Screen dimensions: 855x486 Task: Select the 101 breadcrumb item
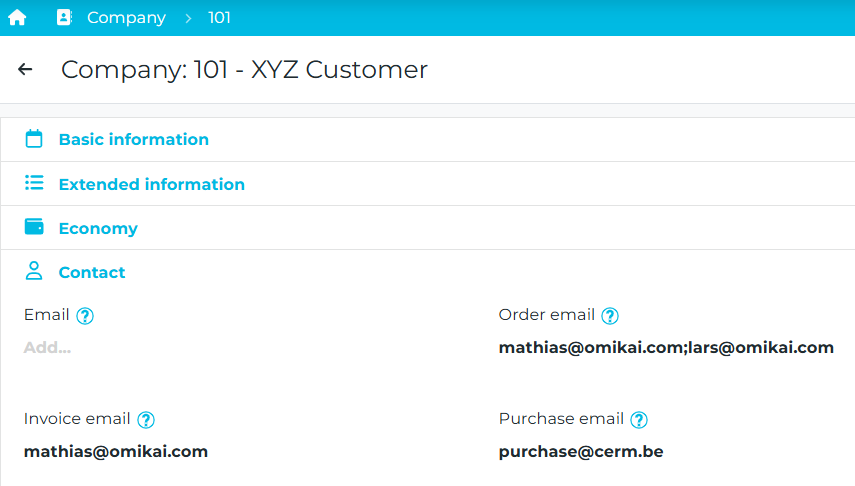[219, 18]
